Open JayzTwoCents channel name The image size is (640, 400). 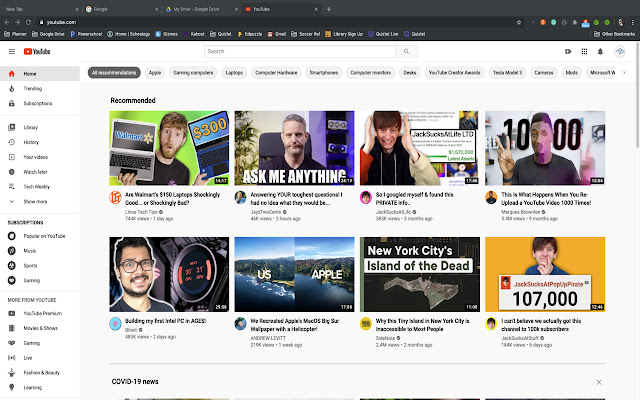pos(266,212)
